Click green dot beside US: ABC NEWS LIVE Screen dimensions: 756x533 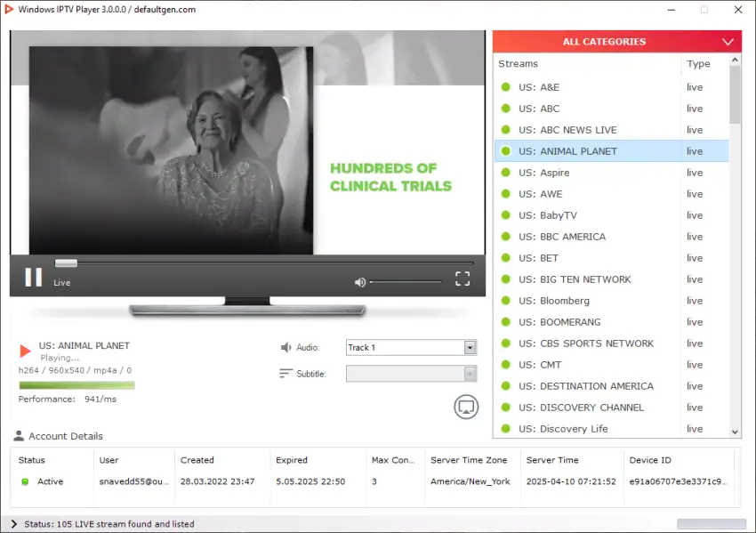coord(506,130)
